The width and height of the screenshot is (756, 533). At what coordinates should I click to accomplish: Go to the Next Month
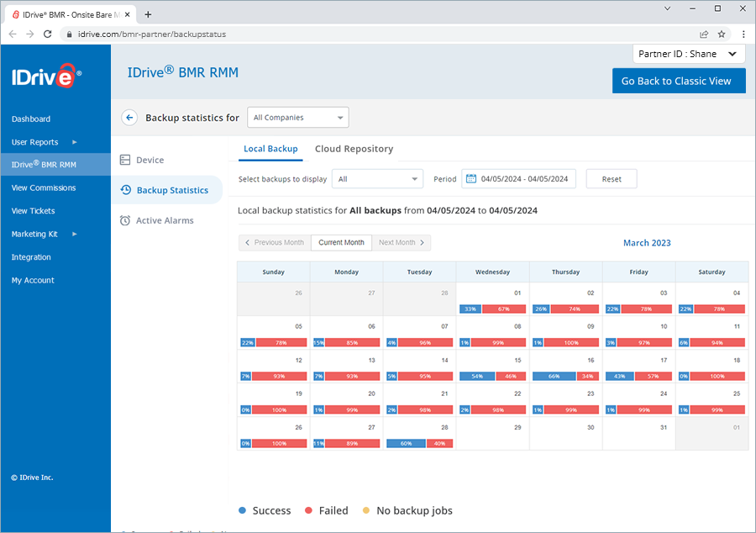402,243
